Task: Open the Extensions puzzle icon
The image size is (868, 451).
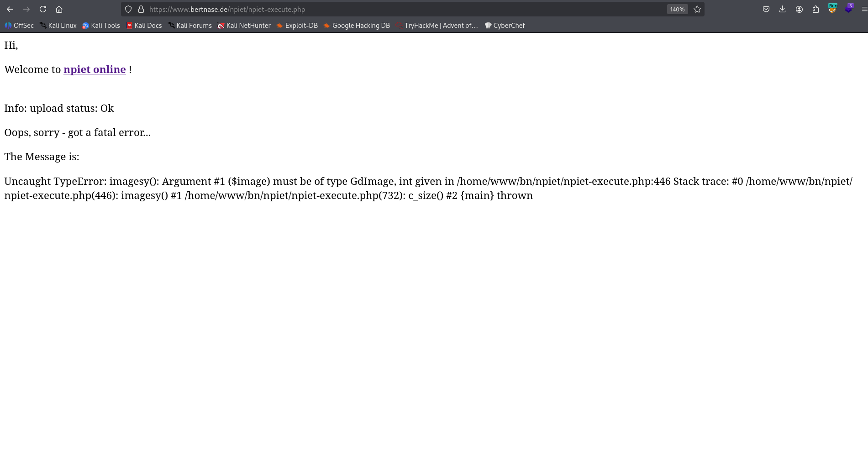Action: pos(815,9)
